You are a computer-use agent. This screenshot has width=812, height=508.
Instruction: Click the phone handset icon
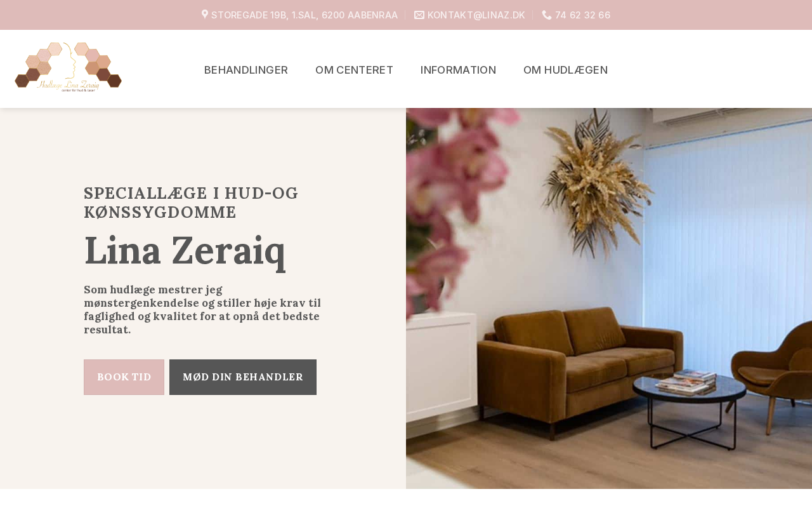tap(547, 15)
